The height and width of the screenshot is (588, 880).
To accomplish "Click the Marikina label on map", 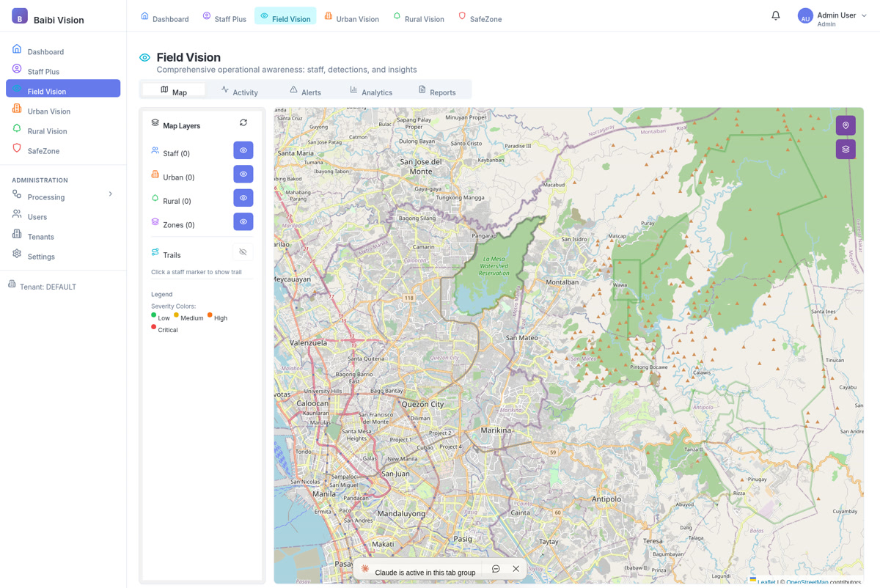I will click(x=495, y=430).
